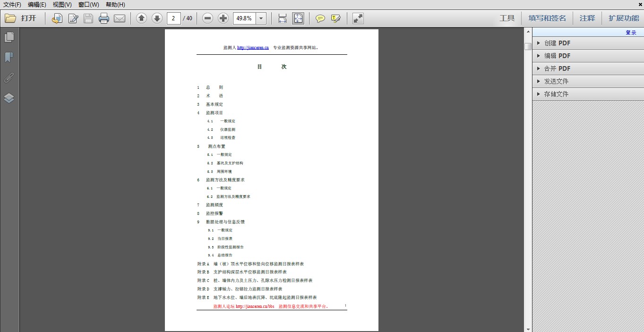This screenshot has height=332, width=644.
Task: Click 附录 B appendix entry
Action: click(x=242, y=272)
